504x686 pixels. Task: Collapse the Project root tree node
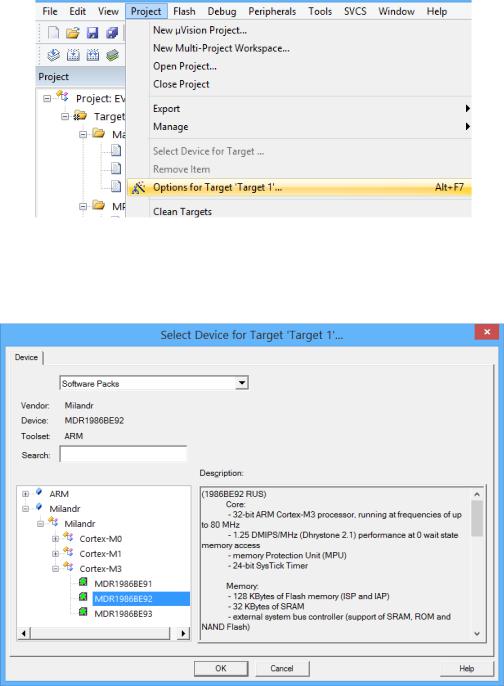[x=47, y=98]
